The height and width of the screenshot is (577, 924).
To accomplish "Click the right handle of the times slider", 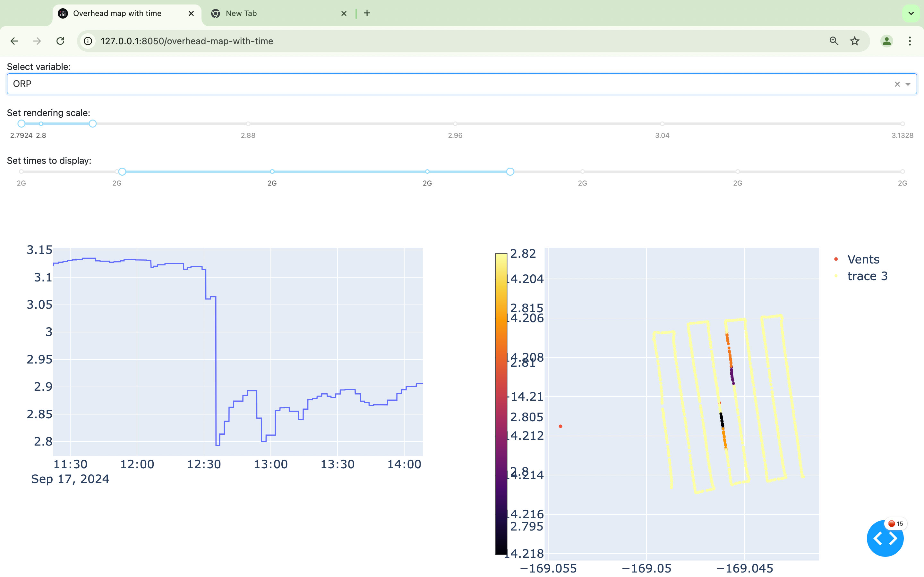I will pyautogui.click(x=510, y=172).
